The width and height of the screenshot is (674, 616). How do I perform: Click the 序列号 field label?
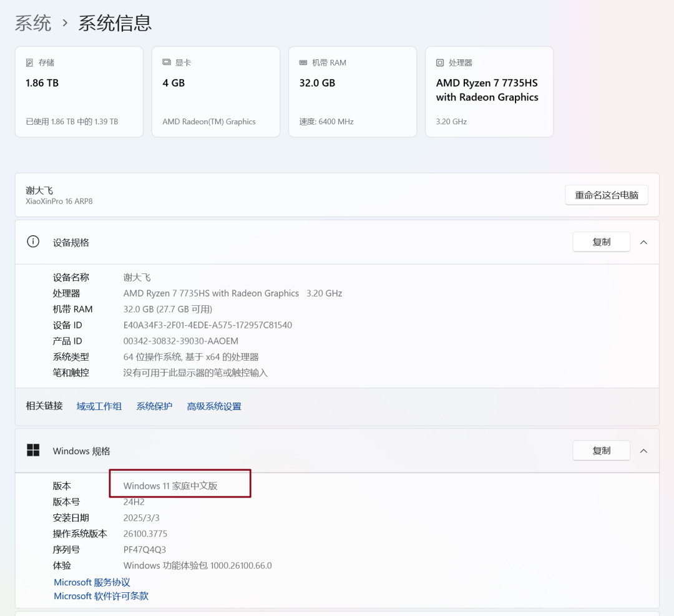66,549
